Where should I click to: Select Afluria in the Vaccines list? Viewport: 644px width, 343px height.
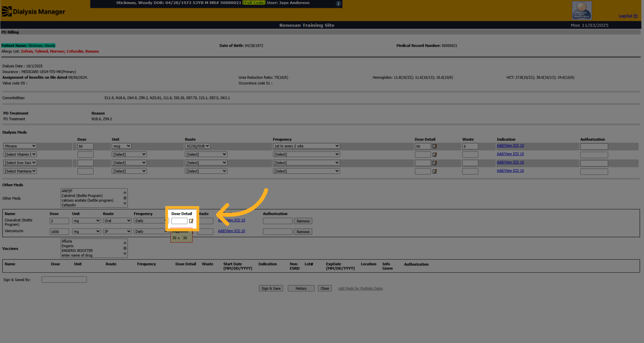tap(67, 241)
